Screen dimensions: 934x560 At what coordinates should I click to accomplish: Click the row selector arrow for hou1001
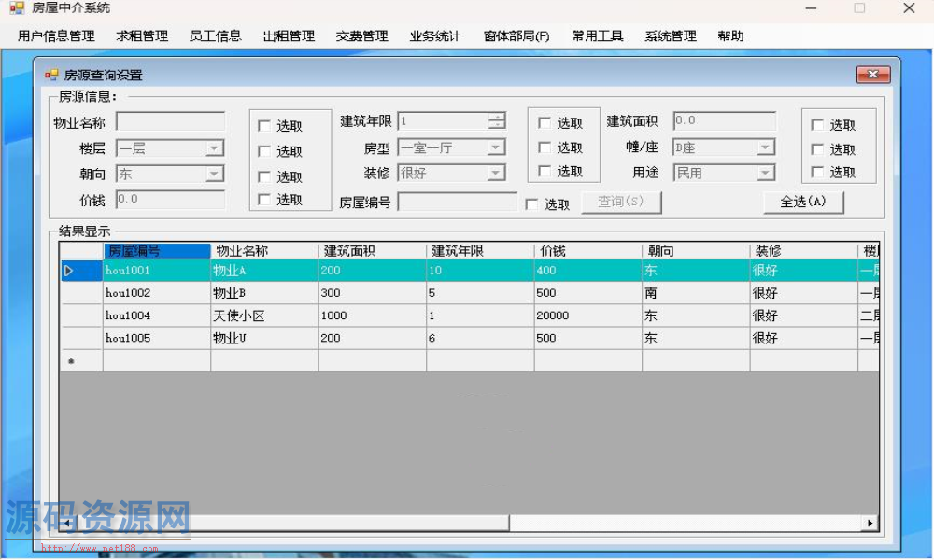point(68,271)
